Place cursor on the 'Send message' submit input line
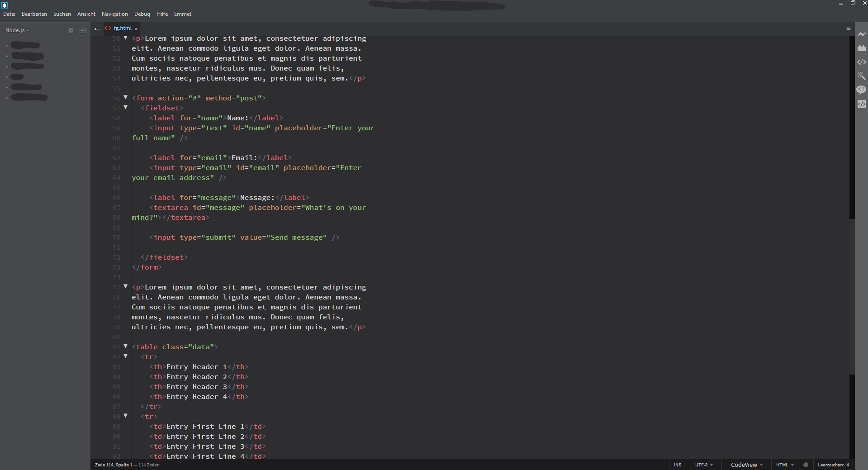The width and height of the screenshot is (868, 470). click(244, 237)
